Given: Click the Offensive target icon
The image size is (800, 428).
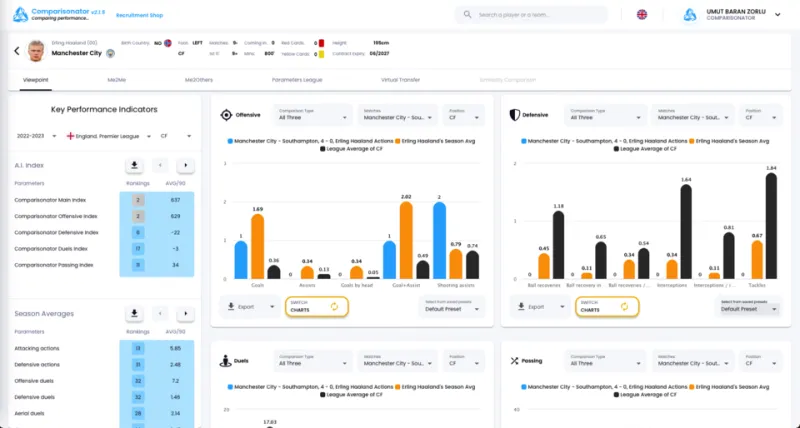Looking at the screenshot, I should click(x=226, y=115).
